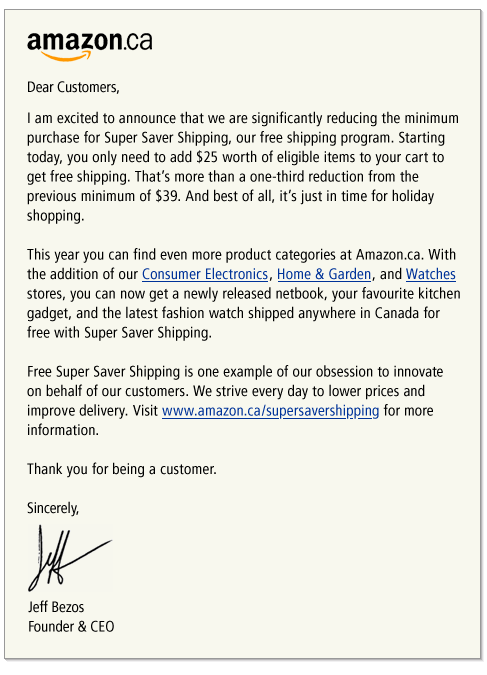Click the orange smile arrow under logo
The width and height of the screenshot is (487, 675).
[x=66, y=56]
